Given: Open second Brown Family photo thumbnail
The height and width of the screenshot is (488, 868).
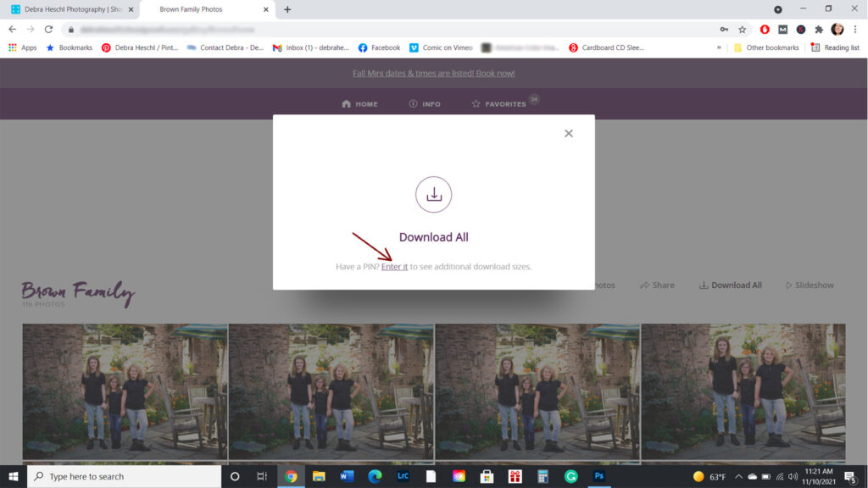Looking at the screenshot, I should (x=331, y=391).
